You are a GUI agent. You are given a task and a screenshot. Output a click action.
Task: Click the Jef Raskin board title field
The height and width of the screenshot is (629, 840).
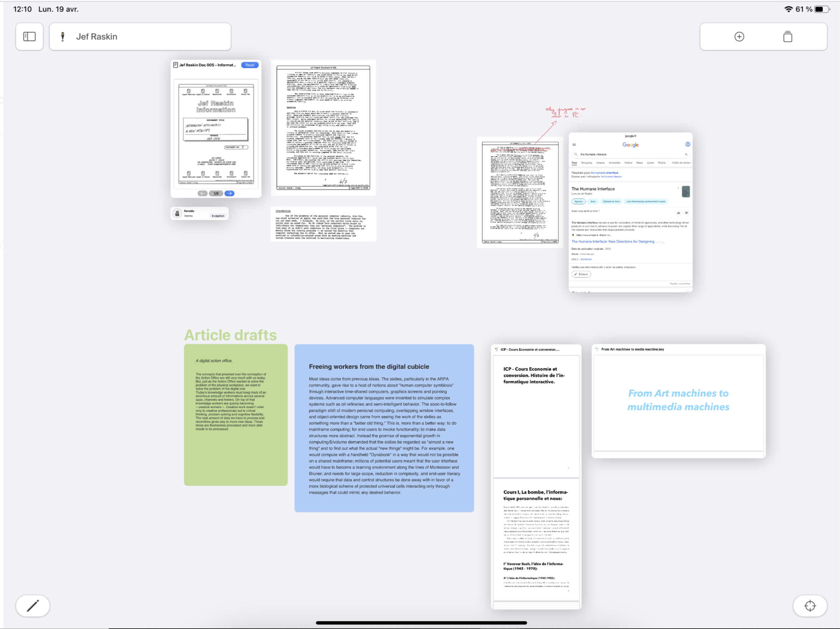point(140,37)
